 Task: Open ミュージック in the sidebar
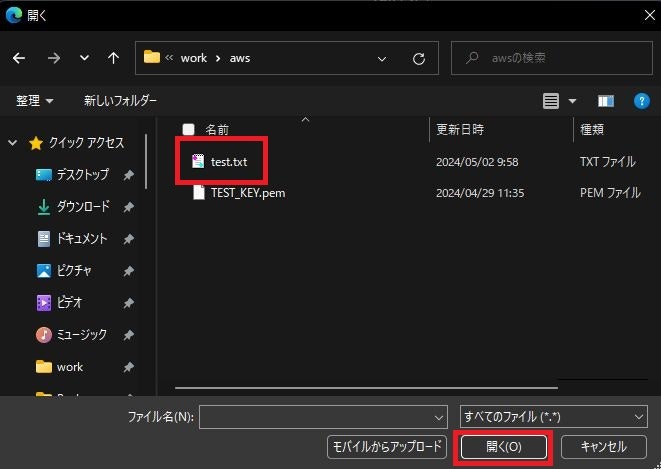click(81, 335)
